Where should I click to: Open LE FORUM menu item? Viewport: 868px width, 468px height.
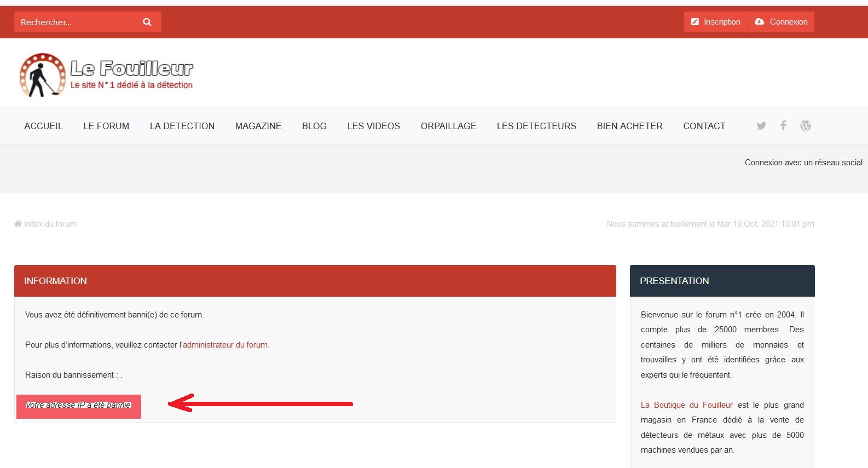click(106, 126)
